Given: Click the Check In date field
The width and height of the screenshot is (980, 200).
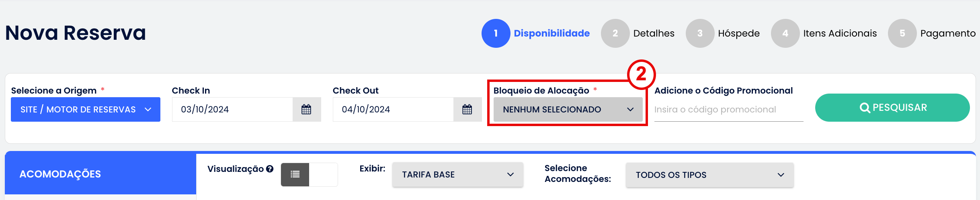Looking at the screenshot, I should coord(232,109).
